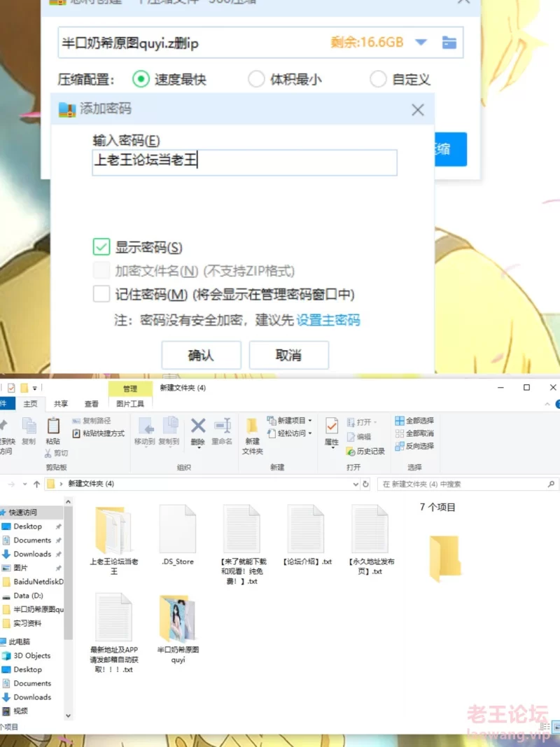The height and width of the screenshot is (747, 560).
Task: Expand the archive path dropdown arrow
Action: 421,43
